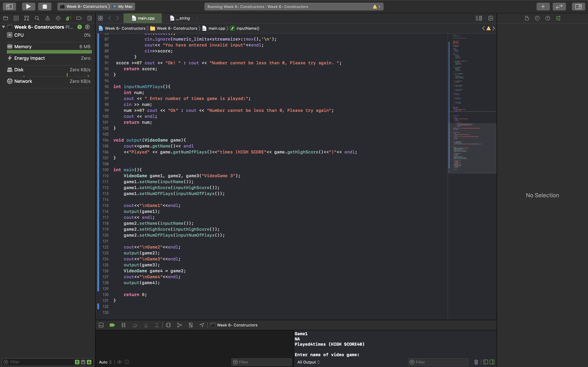This screenshot has height=367, width=588.
Task: Open the Find navigator (magnifying glass)
Action: coord(37,18)
